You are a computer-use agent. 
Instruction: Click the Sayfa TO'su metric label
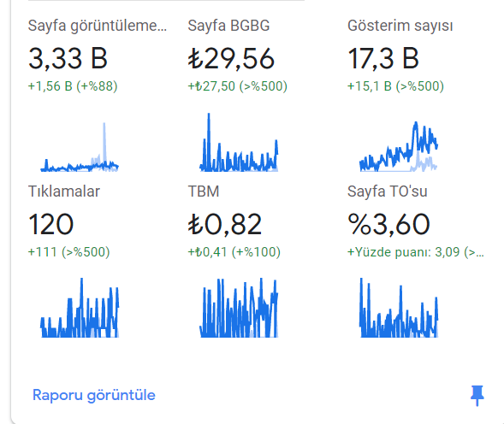coord(388,191)
